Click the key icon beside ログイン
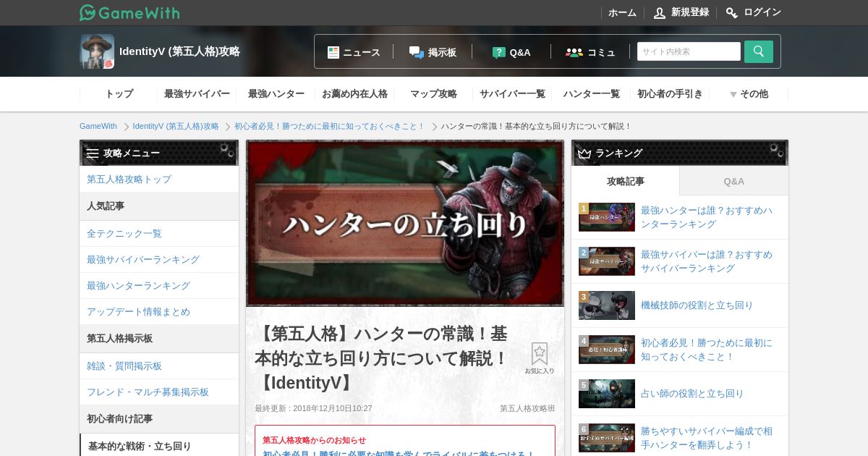The width and height of the screenshot is (868, 456). pyautogui.click(x=732, y=12)
